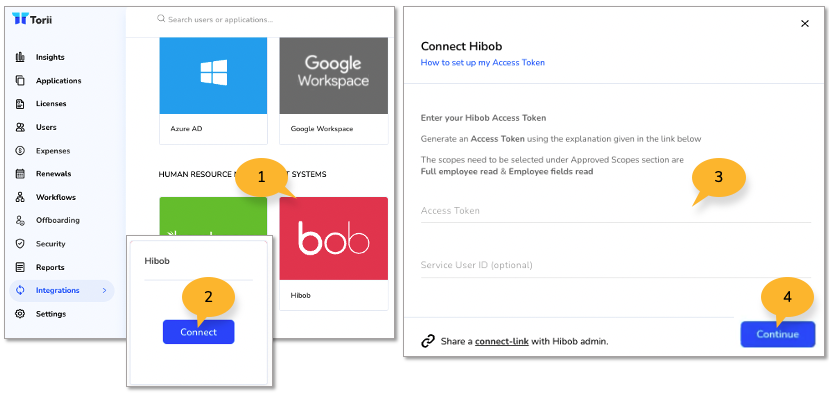Open Settings in the sidebar
Screen dimensions: 829x398
click(51, 314)
